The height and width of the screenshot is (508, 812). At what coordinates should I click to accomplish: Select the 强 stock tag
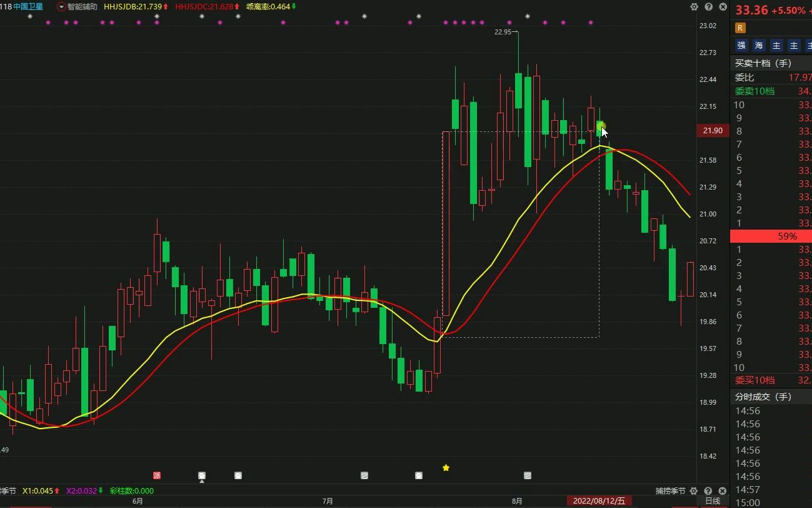(x=741, y=46)
